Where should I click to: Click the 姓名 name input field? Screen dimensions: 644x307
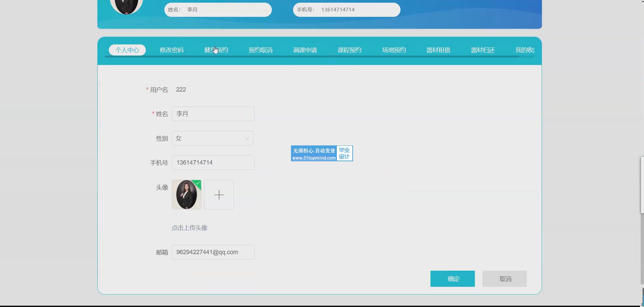[x=213, y=114]
